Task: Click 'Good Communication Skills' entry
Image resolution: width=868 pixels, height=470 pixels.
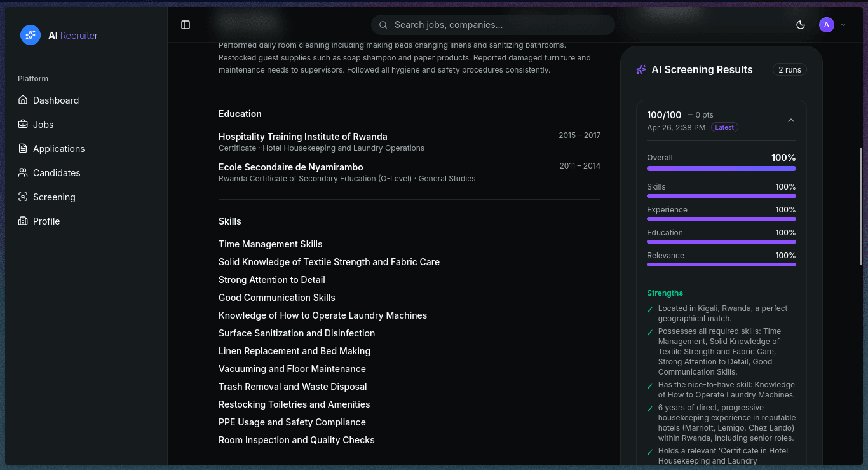Action: pyautogui.click(x=277, y=298)
